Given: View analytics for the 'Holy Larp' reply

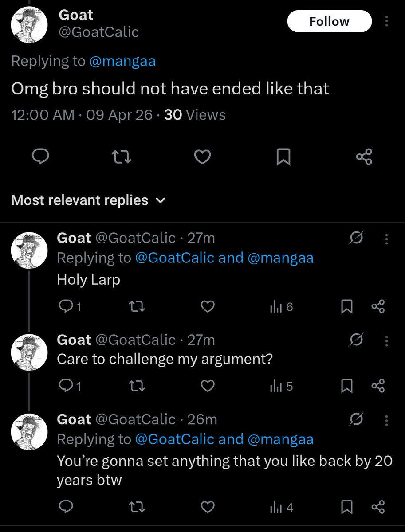Looking at the screenshot, I should tap(281, 307).
